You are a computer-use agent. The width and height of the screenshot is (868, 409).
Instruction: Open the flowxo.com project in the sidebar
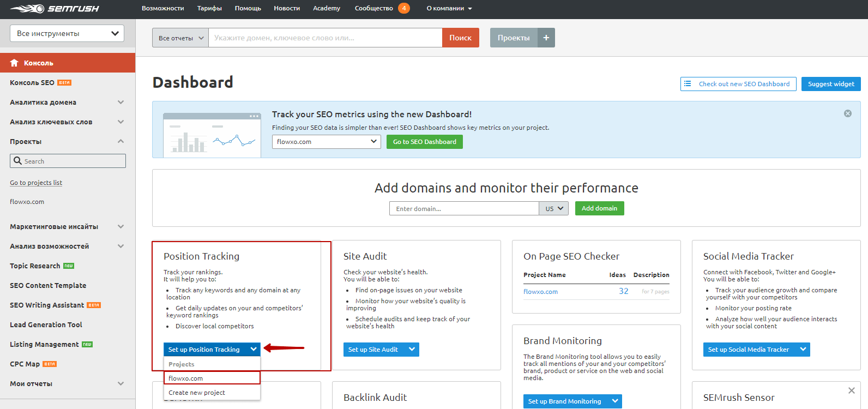point(27,202)
